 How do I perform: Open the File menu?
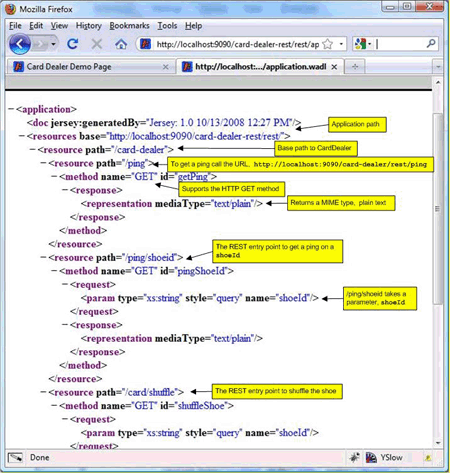(15, 26)
